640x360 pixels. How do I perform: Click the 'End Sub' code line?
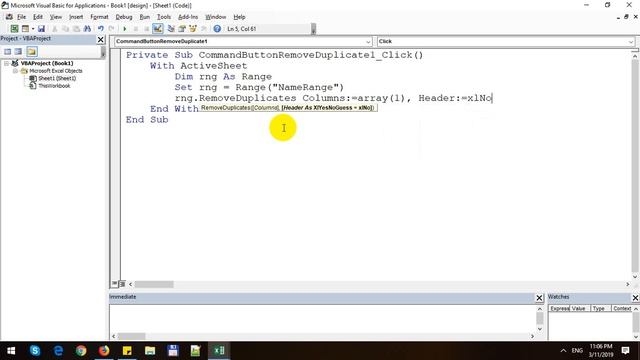tap(147, 120)
